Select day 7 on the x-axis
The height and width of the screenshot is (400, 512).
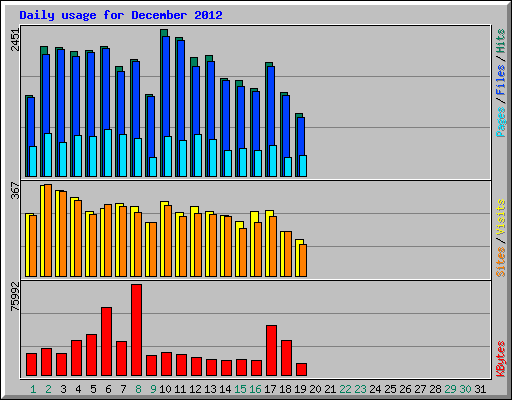(123, 389)
